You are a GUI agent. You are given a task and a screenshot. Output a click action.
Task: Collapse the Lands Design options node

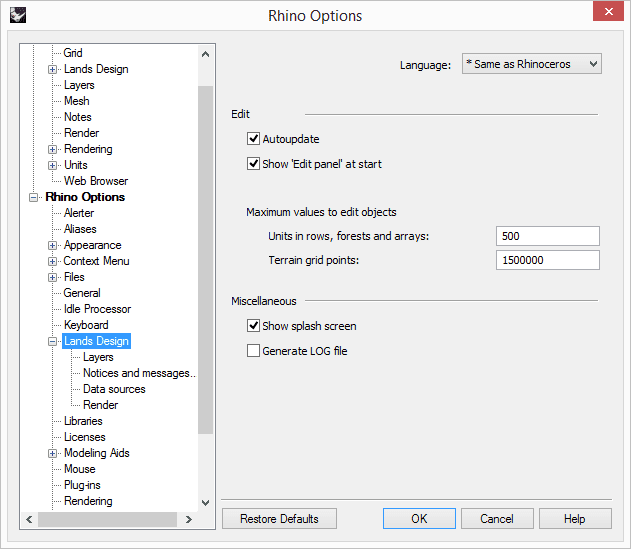point(53,341)
